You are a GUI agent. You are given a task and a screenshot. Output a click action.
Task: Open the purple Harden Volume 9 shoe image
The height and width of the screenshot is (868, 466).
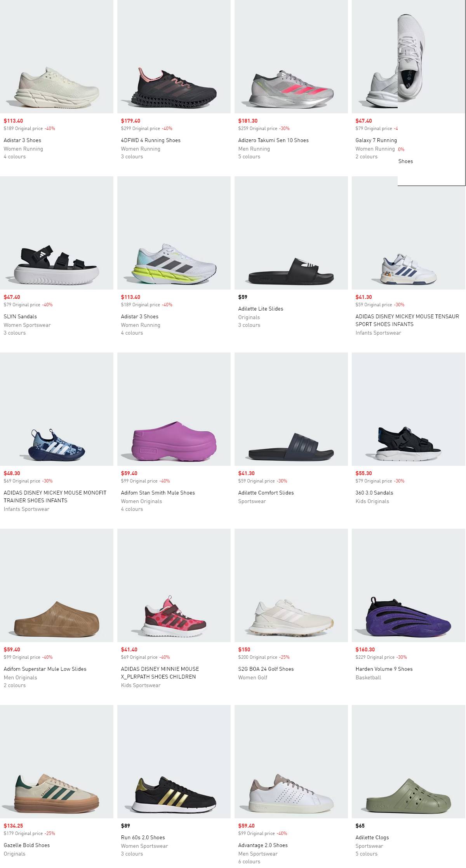pyautogui.click(x=409, y=585)
